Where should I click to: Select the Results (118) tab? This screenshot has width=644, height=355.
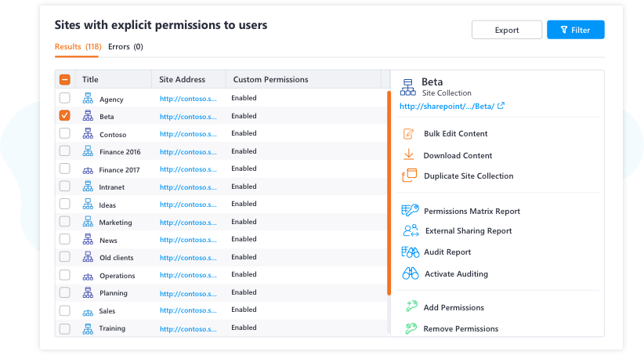coord(78,46)
